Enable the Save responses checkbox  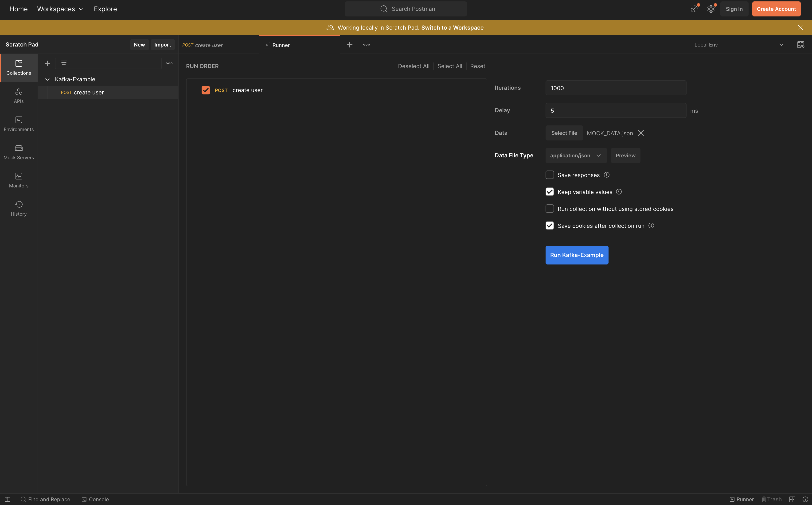click(x=550, y=175)
